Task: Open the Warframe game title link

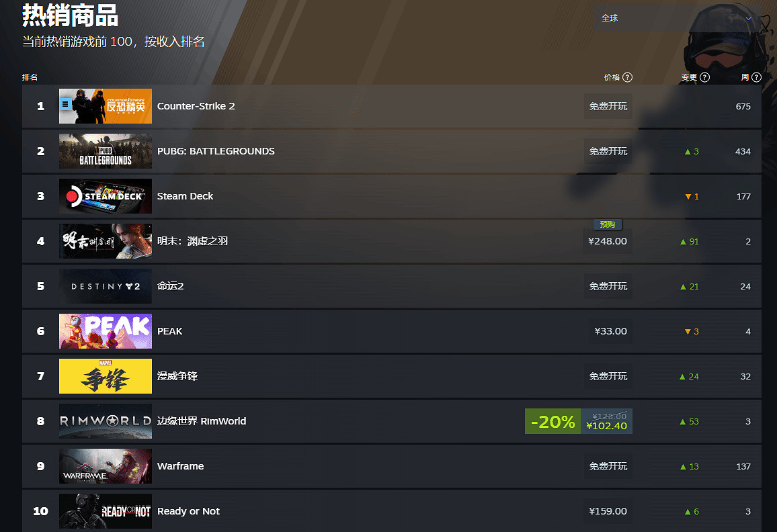Action: coord(180,466)
